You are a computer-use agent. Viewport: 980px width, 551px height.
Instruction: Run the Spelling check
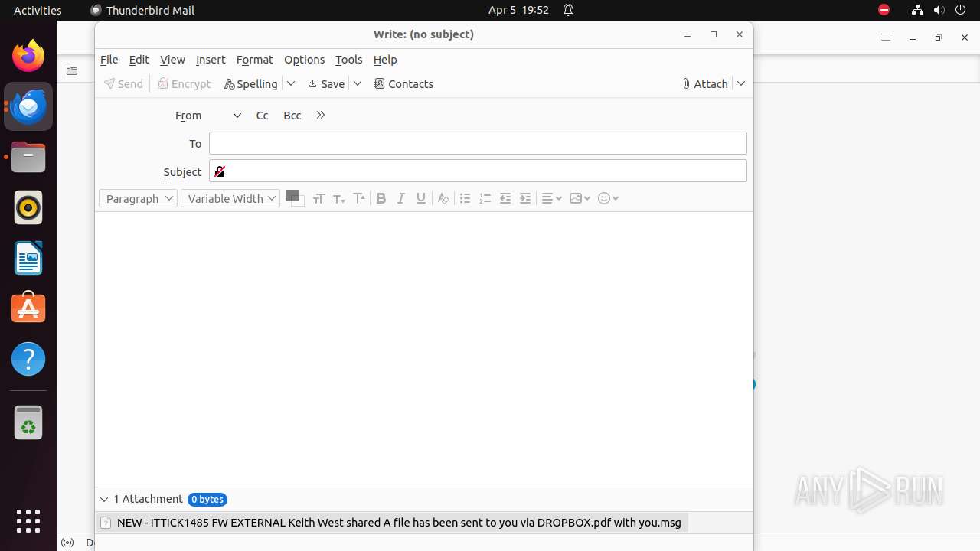251,83
